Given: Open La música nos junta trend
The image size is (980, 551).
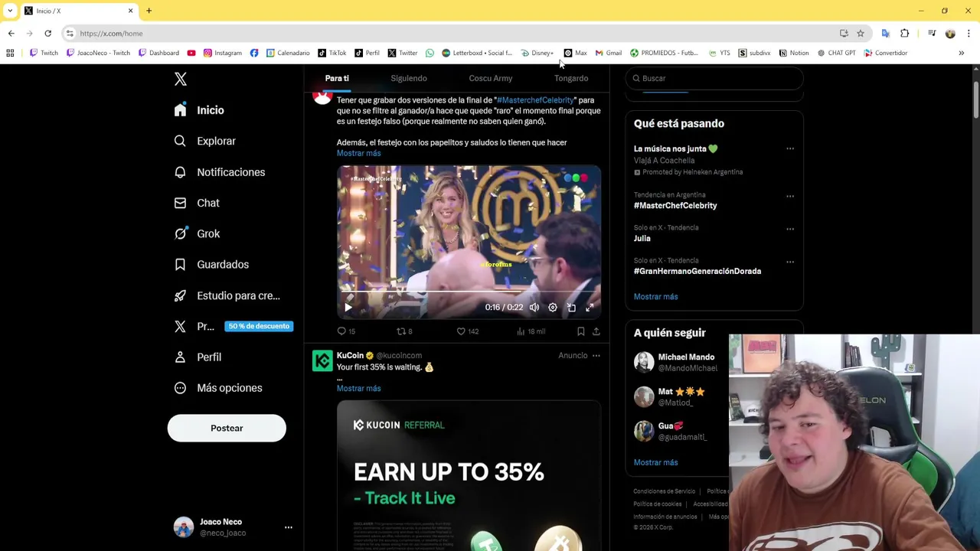Looking at the screenshot, I should tap(675, 148).
